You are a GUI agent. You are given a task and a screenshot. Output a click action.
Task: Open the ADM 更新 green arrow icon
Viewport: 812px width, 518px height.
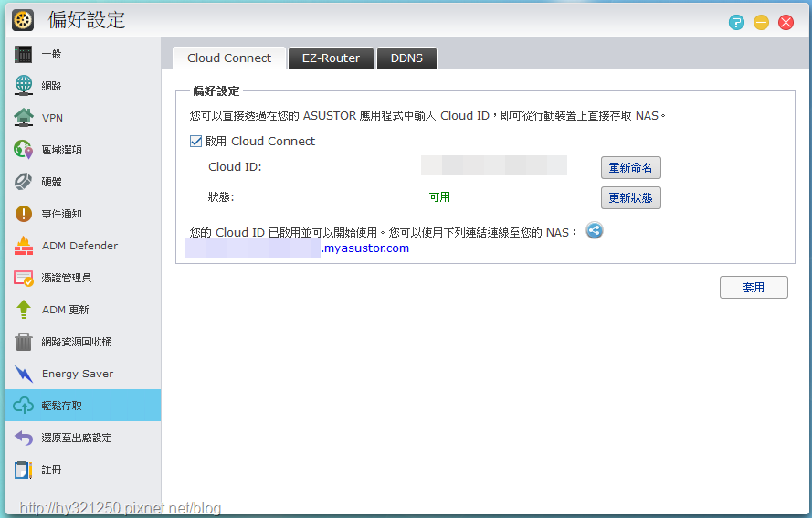(x=24, y=310)
